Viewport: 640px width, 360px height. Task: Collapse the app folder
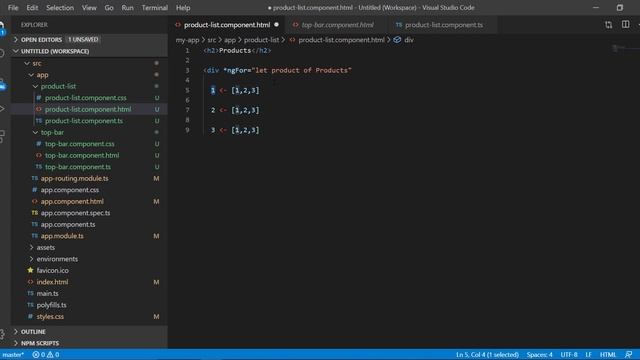click(31, 75)
